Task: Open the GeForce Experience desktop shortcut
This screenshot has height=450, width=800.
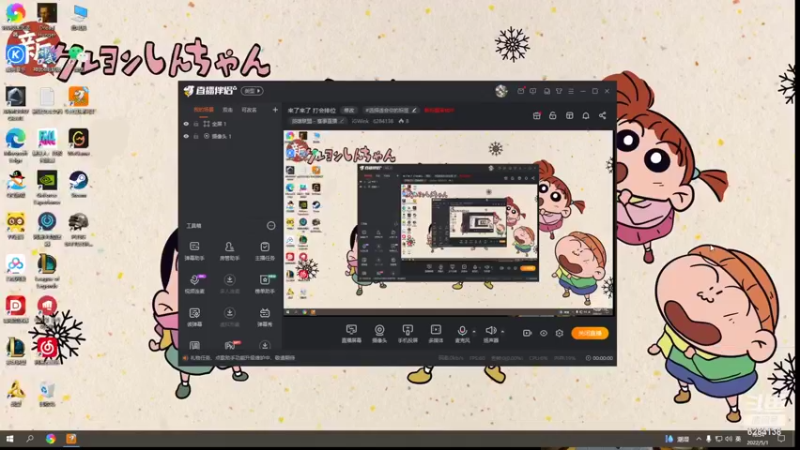Action: pyautogui.click(x=47, y=187)
